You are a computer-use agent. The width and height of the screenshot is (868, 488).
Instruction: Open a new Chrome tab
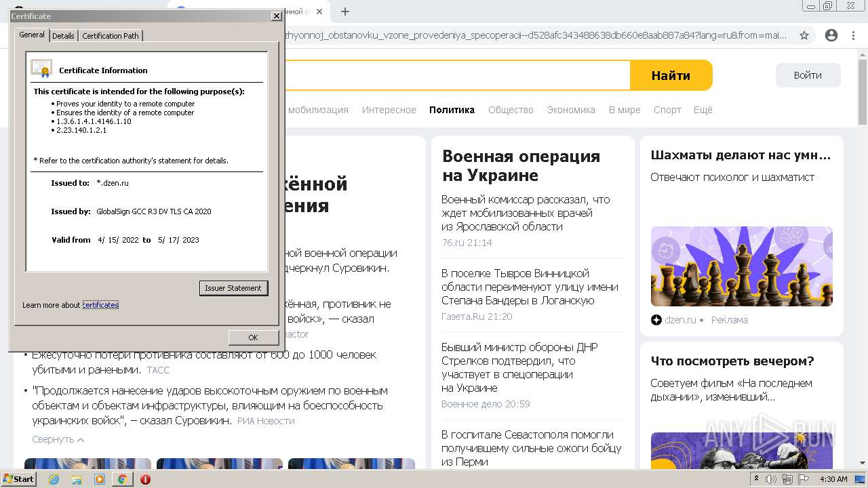[x=345, y=12]
